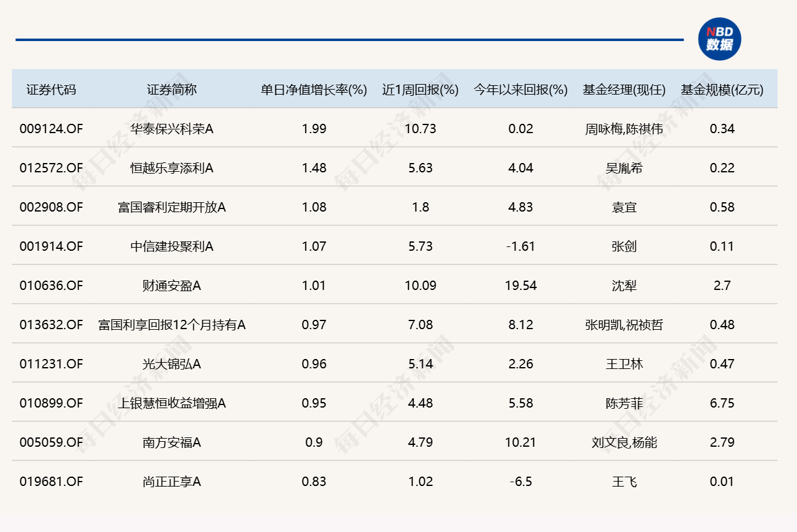Select manager name 吴胤希
Viewport: 797px width, 532px height.
coord(625,168)
